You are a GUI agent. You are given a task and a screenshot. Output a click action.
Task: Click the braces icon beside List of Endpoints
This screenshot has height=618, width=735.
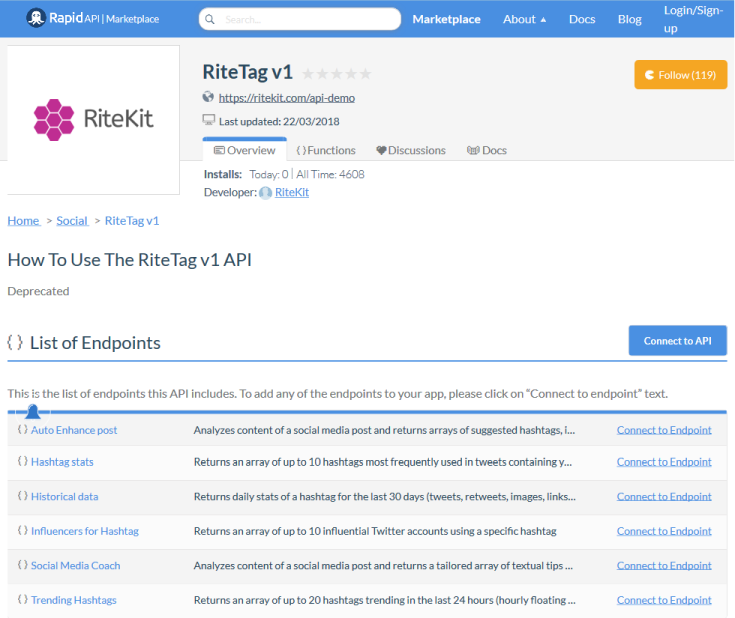point(15,342)
